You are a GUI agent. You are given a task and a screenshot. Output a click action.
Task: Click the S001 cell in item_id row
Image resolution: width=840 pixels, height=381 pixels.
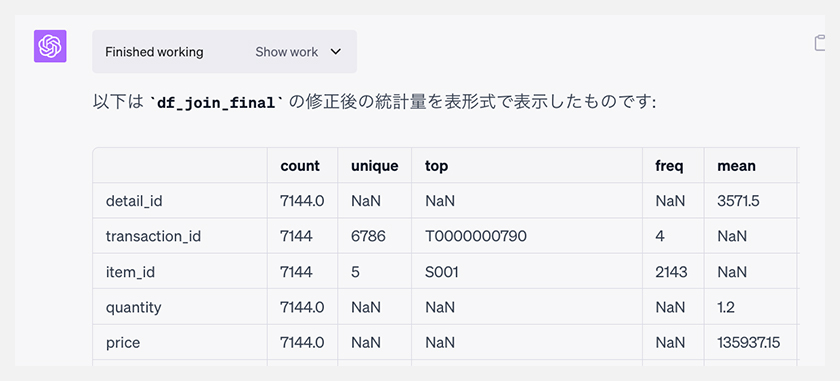[442, 272]
